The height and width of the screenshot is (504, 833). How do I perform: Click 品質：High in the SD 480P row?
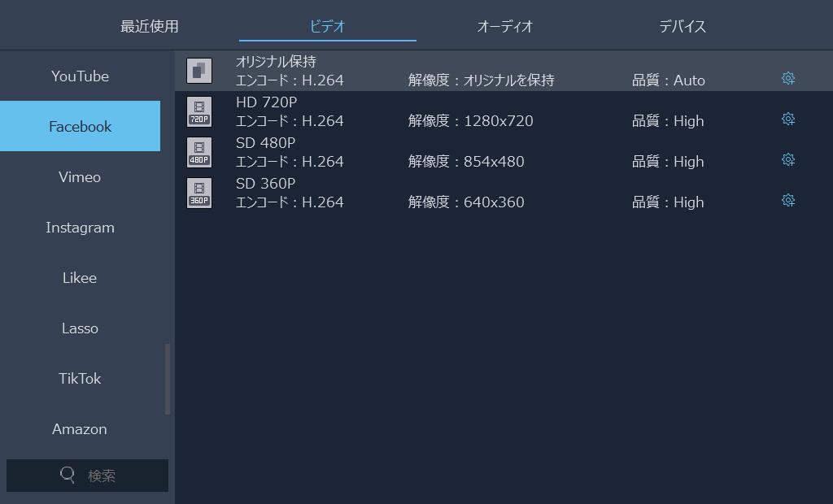[669, 162]
